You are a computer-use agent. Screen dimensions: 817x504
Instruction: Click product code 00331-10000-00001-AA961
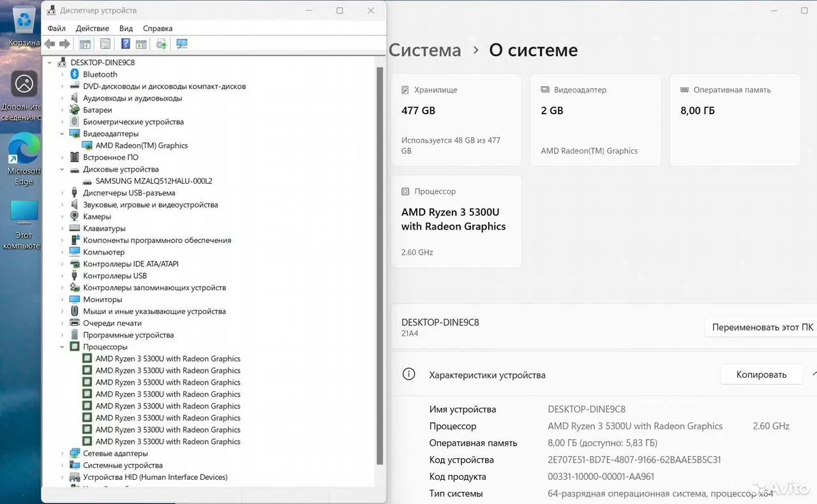pyautogui.click(x=601, y=477)
